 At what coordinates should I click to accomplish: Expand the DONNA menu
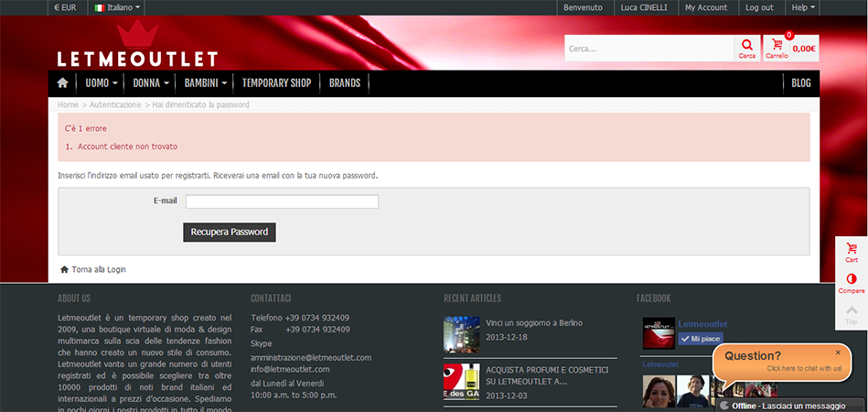(x=151, y=83)
